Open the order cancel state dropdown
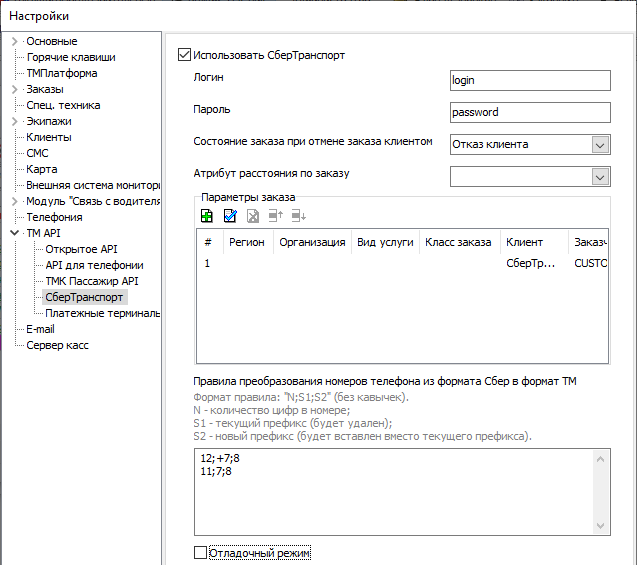The height and width of the screenshot is (565, 637). tap(600, 145)
